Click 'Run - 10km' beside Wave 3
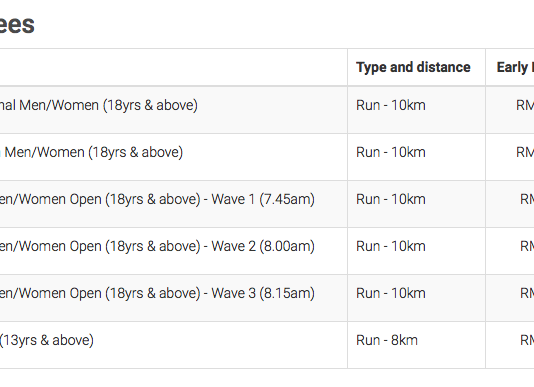 click(x=391, y=293)
